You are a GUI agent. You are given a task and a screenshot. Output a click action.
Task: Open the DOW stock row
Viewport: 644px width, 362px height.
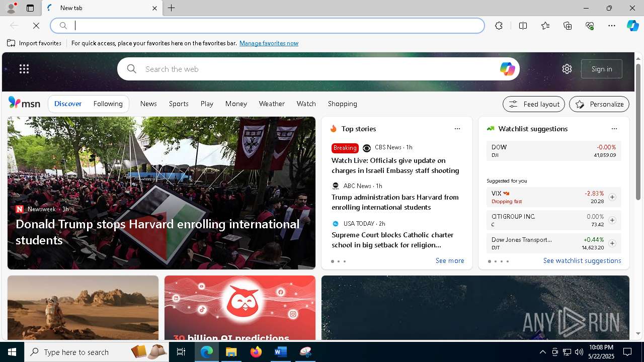click(x=553, y=151)
